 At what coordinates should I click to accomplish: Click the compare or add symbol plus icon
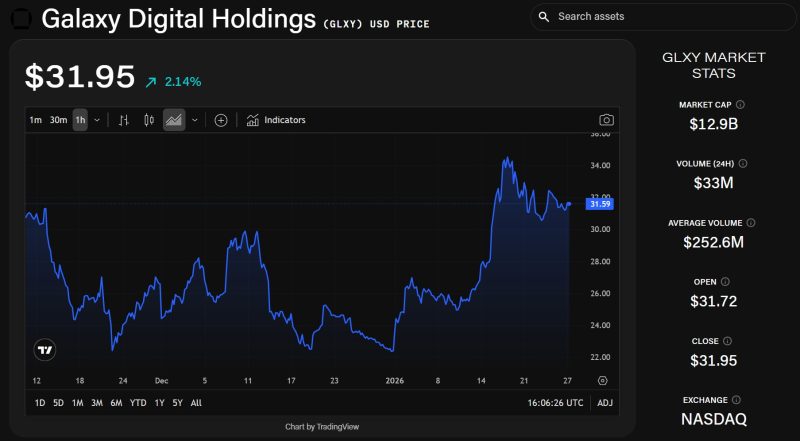[x=221, y=120]
